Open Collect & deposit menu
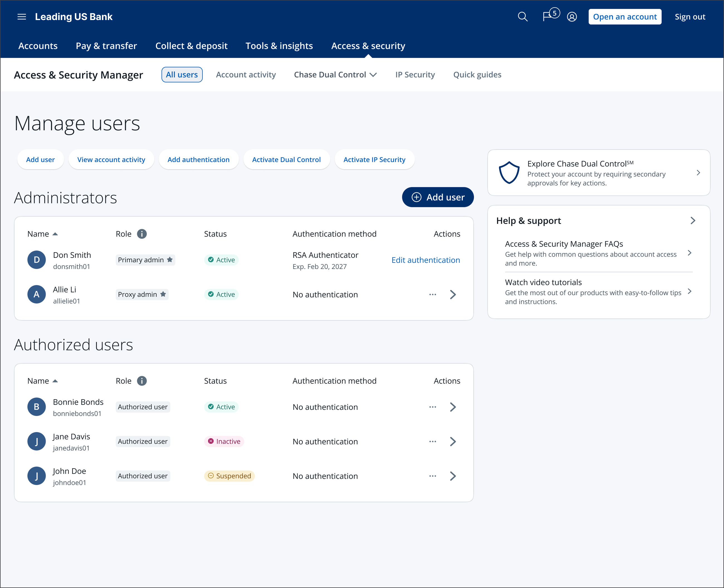This screenshot has width=724, height=588. [x=191, y=46]
